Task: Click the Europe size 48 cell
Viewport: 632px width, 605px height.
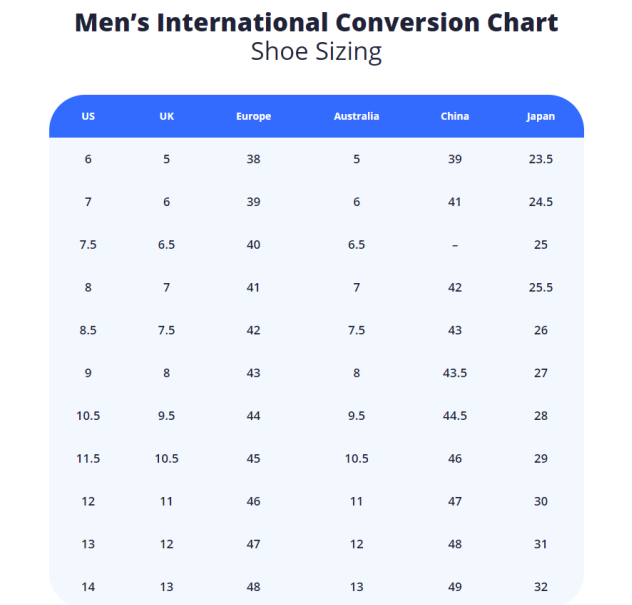Action: coord(253,587)
